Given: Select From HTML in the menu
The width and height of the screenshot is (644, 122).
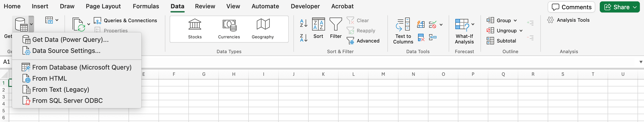Looking at the screenshot, I should coord(50,79).
